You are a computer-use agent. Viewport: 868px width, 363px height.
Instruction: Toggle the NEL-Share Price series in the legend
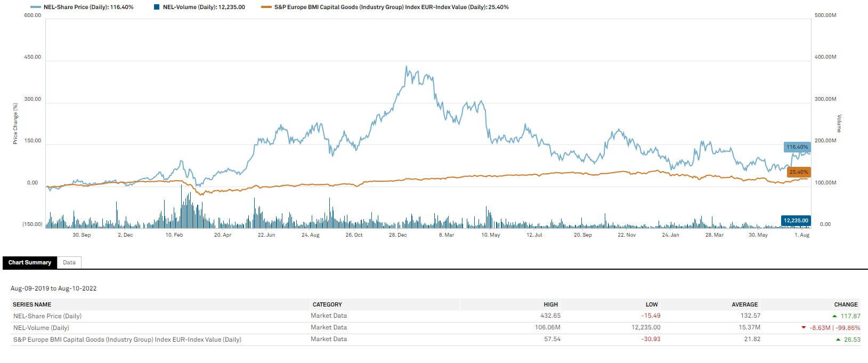point(82,7)
